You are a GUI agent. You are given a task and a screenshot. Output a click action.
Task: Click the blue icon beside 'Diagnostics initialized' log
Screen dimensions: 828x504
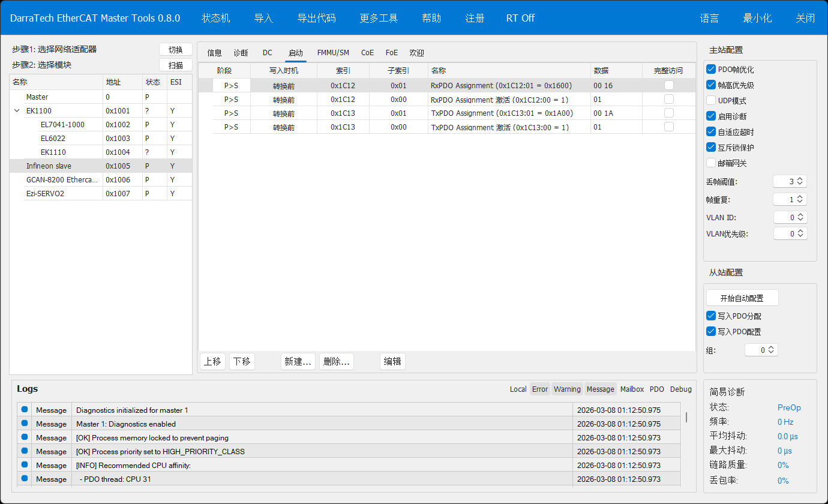tap(25, 410)
